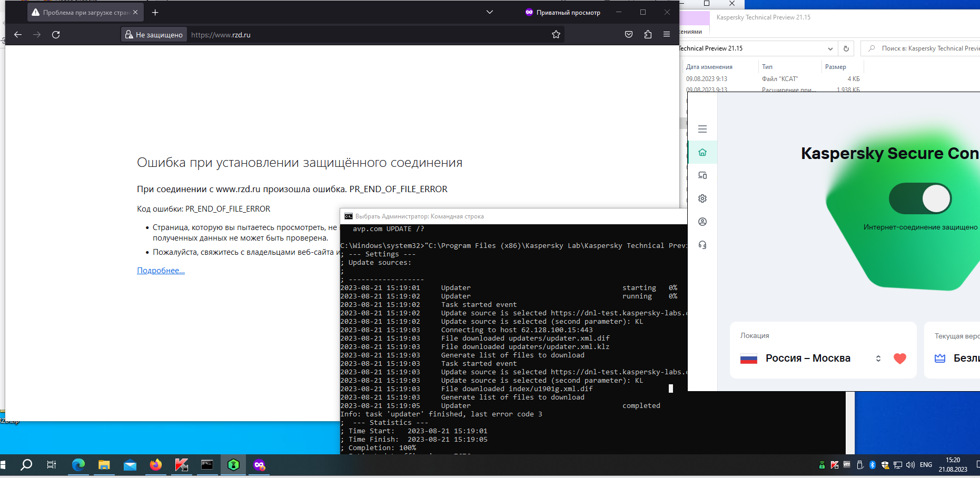Go to Kaspersky Secure Connection home section
Image resolution: width=980 pixels, height=478 pixels.
tap(702, 152)
